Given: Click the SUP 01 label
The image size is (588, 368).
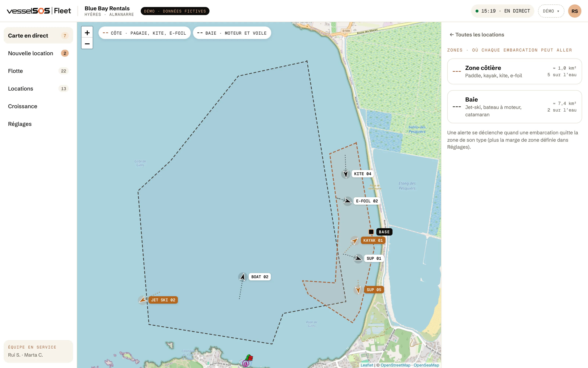Looking at the screenshot, I should (x=374, y=259).
